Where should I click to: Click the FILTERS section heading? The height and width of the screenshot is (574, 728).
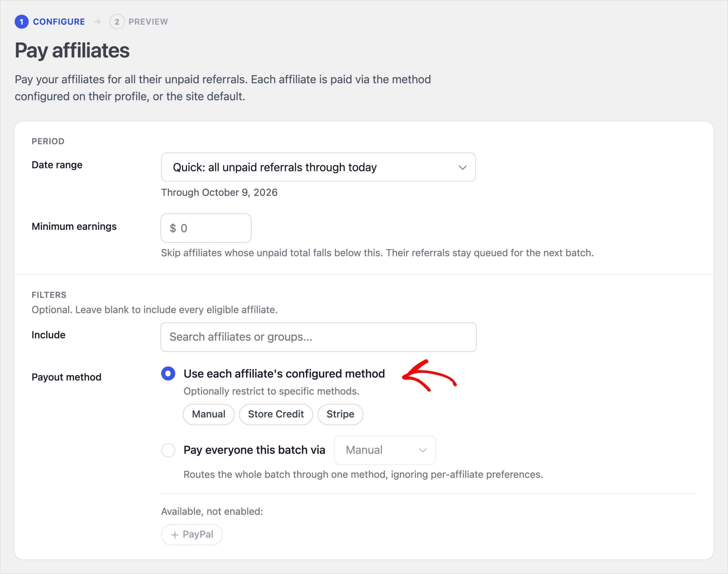click(49, 295)
